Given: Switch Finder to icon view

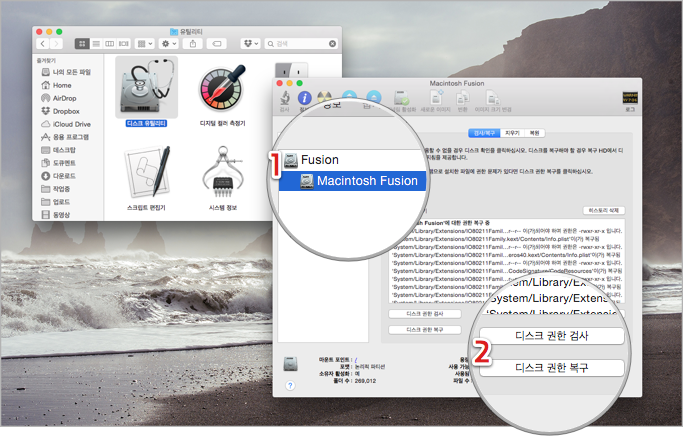Looking at the screenshot, I should pos(82,44).
